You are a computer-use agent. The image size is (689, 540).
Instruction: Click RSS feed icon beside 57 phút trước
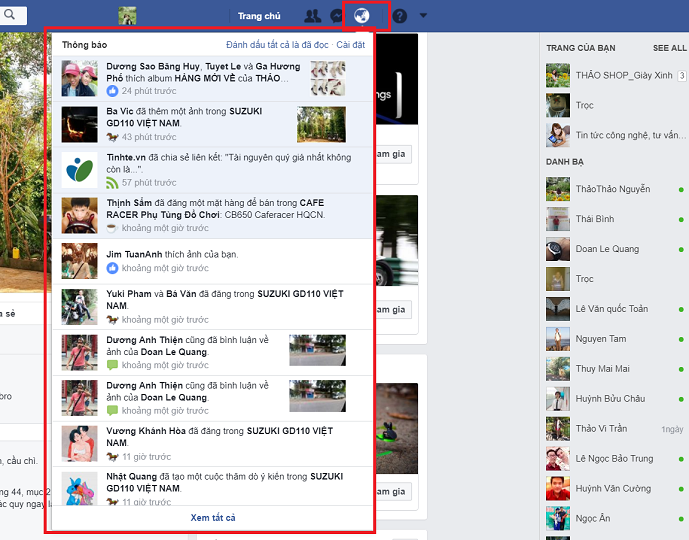coord(112,182)
